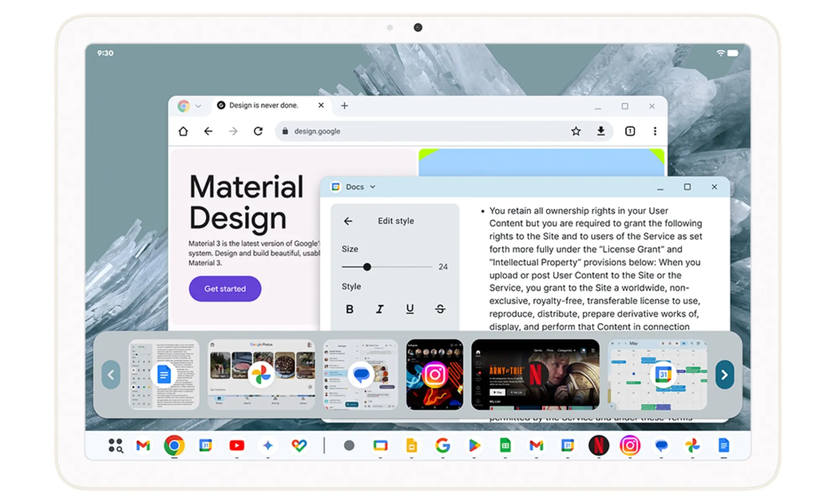Open Chrome three-dot overflow menu
The image size is (840, 504).
[x=655, y=131]
